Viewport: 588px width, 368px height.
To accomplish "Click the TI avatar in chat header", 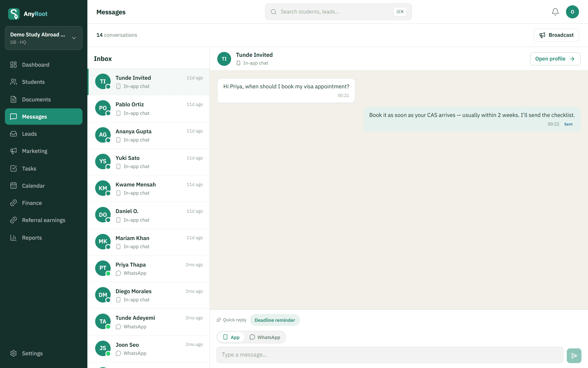I will click(x=224, y=59).
